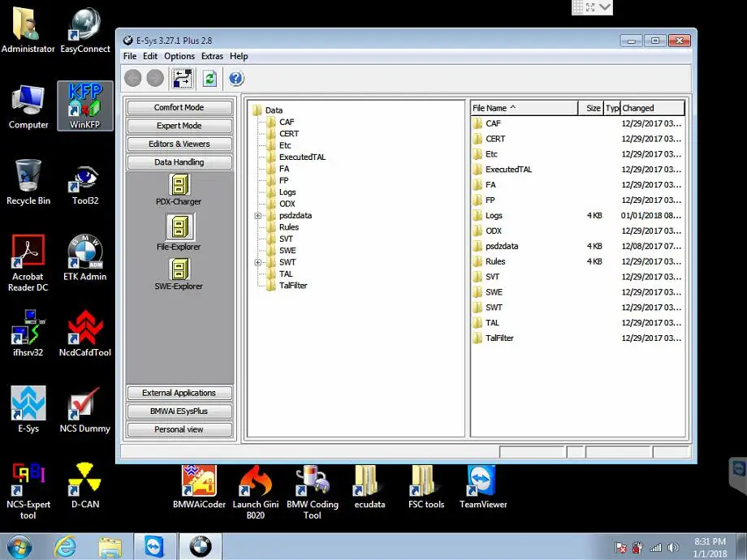Select the CAF folder in tree
747x560 pixels.
[281, 122]
